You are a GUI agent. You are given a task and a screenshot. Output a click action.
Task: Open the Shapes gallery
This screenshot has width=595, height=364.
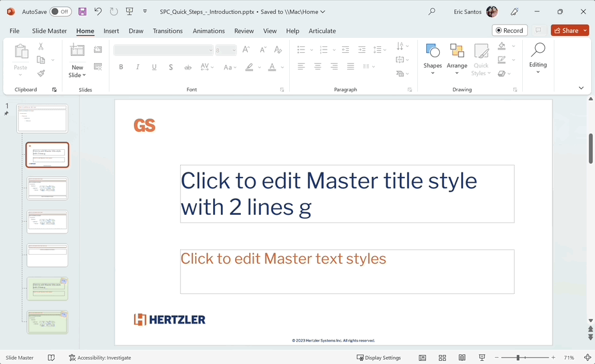click(433, 55)
